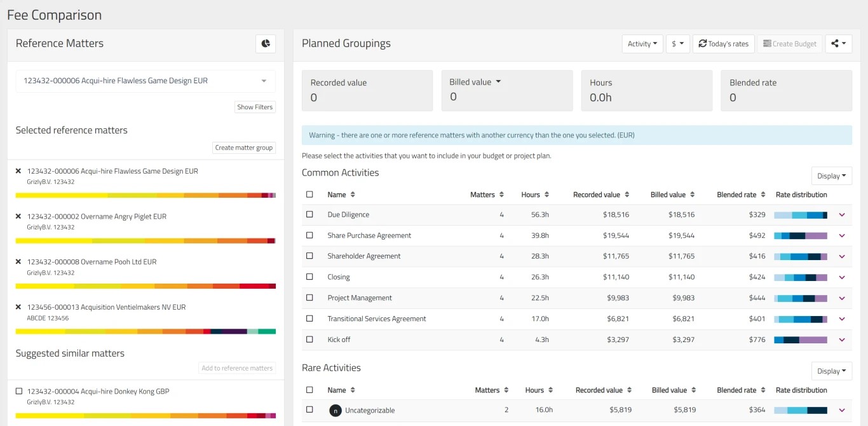Click the Show Filters button
868x426 pixels.
point(255,107)
